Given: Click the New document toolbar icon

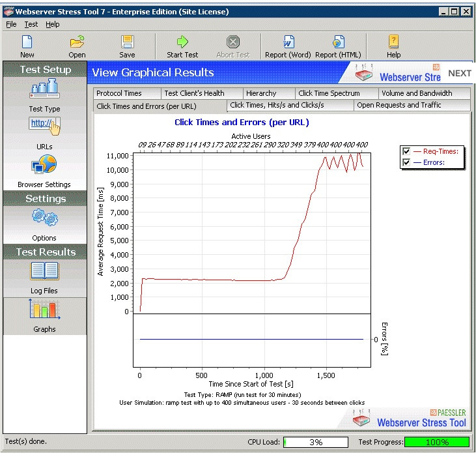Looking at the screenshot, I should click(27, 42).
